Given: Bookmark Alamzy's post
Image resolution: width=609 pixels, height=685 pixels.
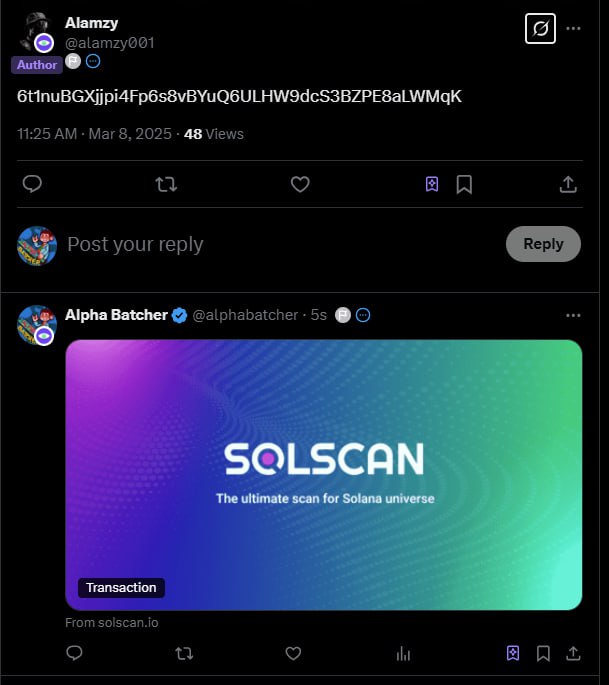Looking at the screenshot, I should pos(464,184).
